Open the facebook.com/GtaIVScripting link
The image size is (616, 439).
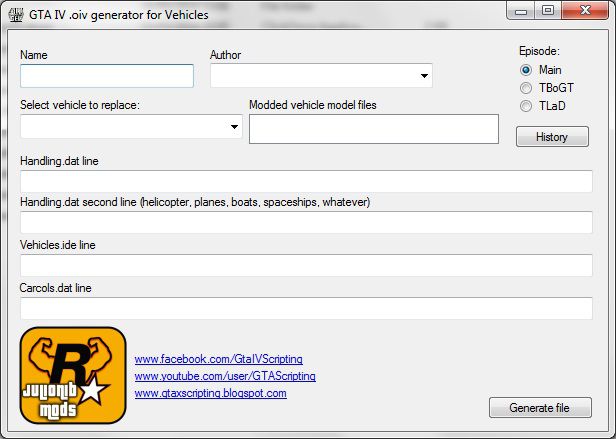pyautogui.click(x=218, y=359)
